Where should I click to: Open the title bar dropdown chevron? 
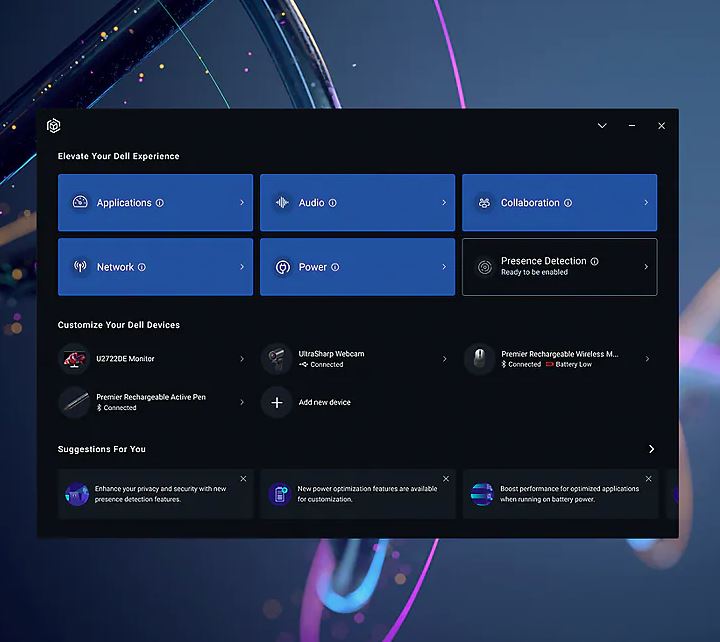click(602, 126)
